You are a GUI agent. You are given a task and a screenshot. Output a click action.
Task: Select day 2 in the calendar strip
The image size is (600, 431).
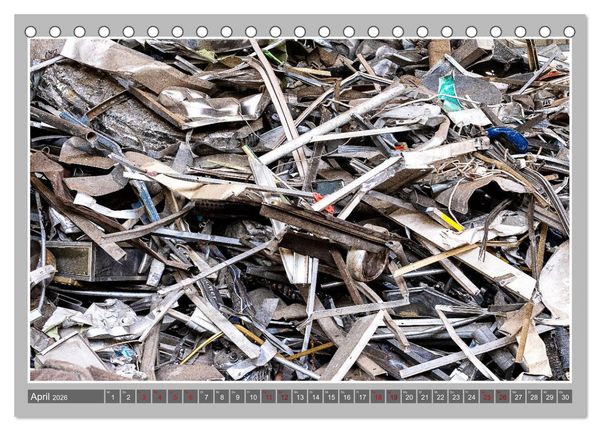(128, 397)
